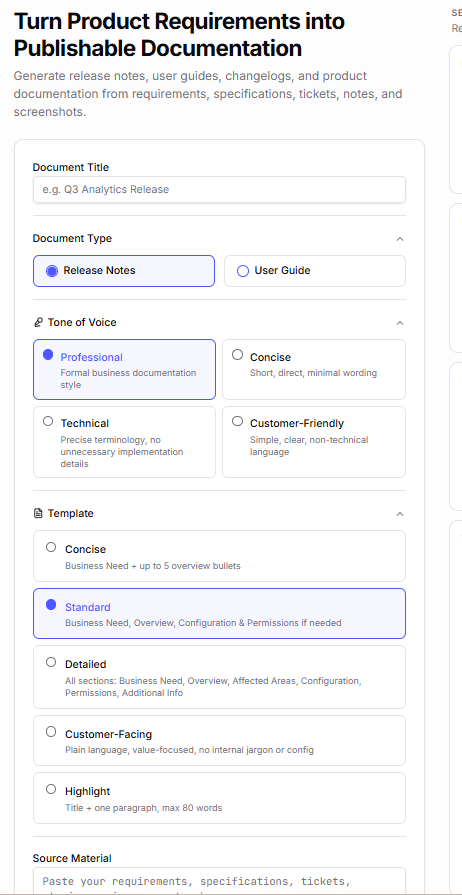Choose the Customer-Friendly tone option

[314, 442]
